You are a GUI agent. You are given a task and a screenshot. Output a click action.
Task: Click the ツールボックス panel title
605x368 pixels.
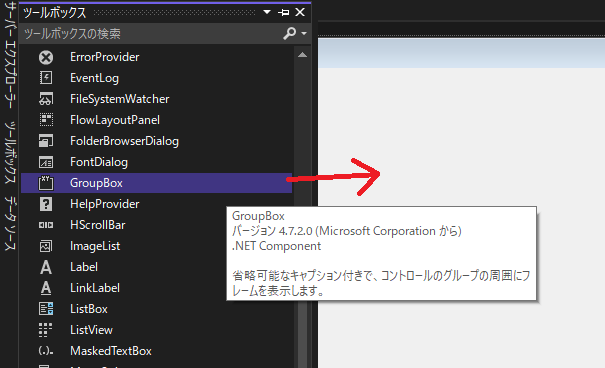(x=54, y=13)
